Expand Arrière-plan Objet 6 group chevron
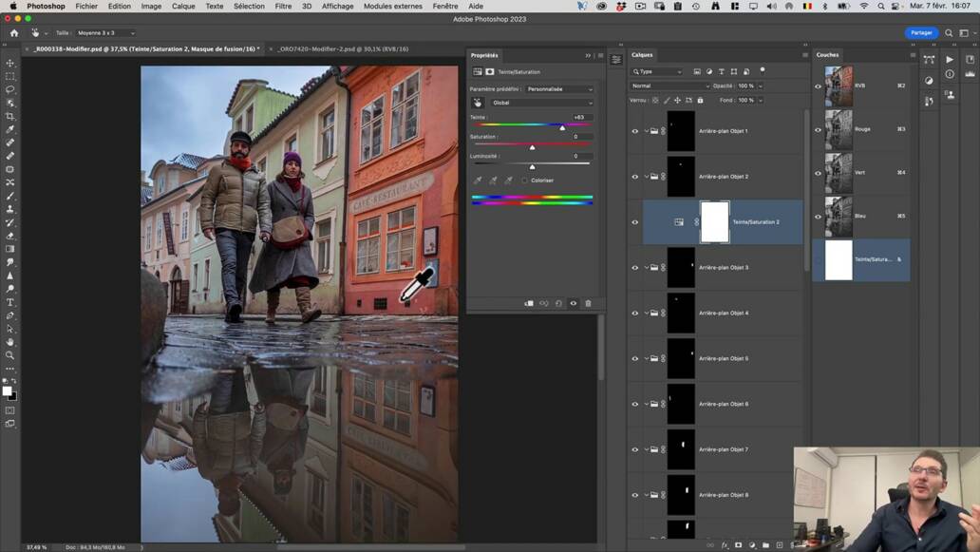This screenshot has width=980, height=552. 647,404
